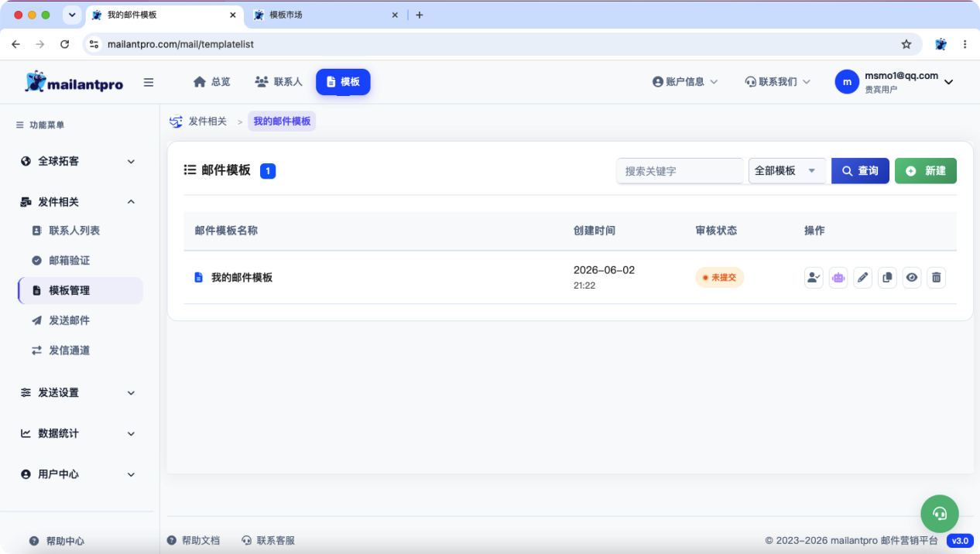Go back in browser history
Image resolution: width=980 pixels, height=554 pixels.
(x=15, y=44)
